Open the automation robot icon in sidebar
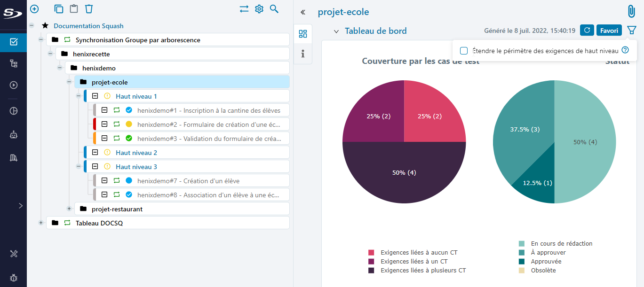The width and height of the screenshot is (644, 287). coord(13,134)
